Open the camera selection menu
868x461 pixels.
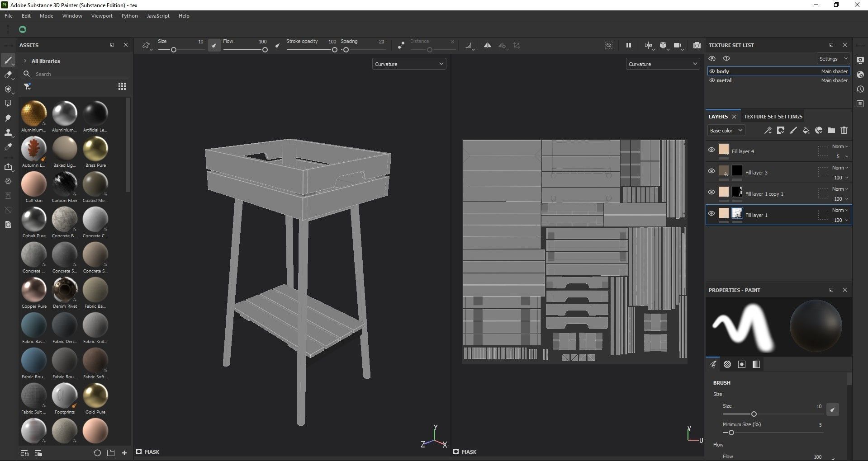coord(678,45)
